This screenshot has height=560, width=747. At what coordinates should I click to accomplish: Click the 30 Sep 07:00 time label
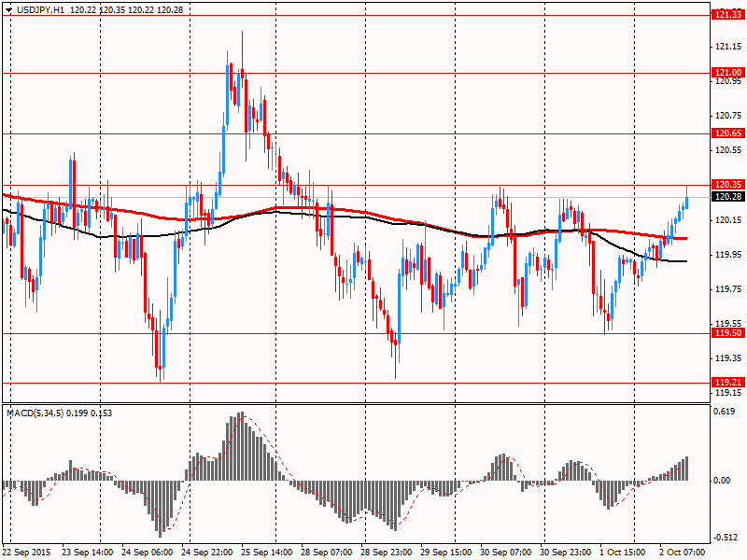pos(505,553)
